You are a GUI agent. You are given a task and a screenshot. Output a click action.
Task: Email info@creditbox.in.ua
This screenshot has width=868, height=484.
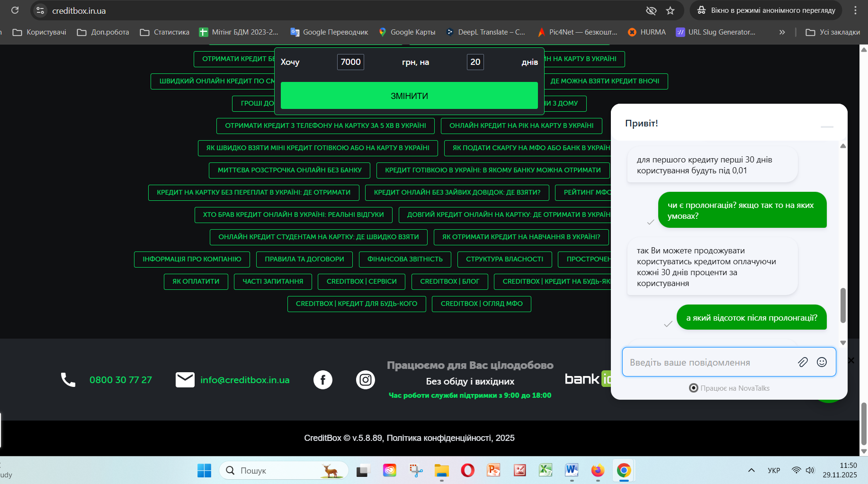(245, 380)
